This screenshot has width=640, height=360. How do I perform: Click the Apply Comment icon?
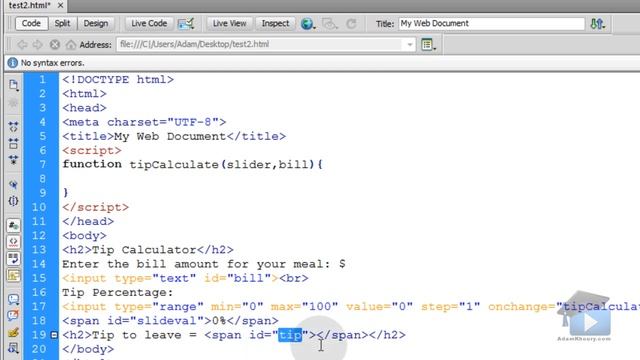[x=13, y=299]
